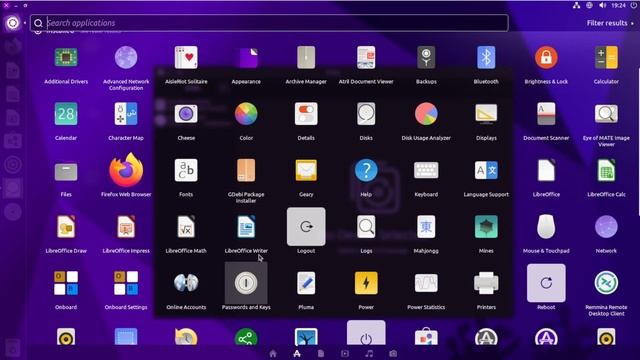This screenshot has width=640, height=360.
Task: Open the network indicator in top panel
Action: coord(576,5)
